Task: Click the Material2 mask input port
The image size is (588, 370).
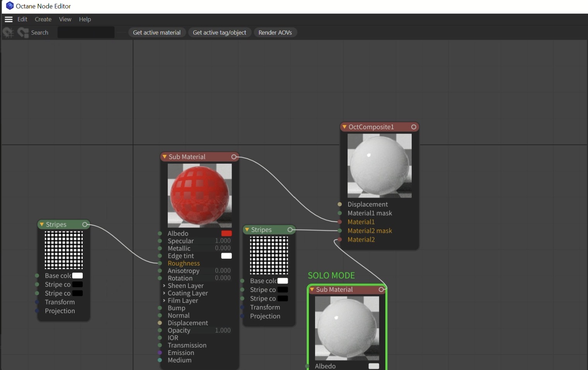Action: [x=339, y=231]
